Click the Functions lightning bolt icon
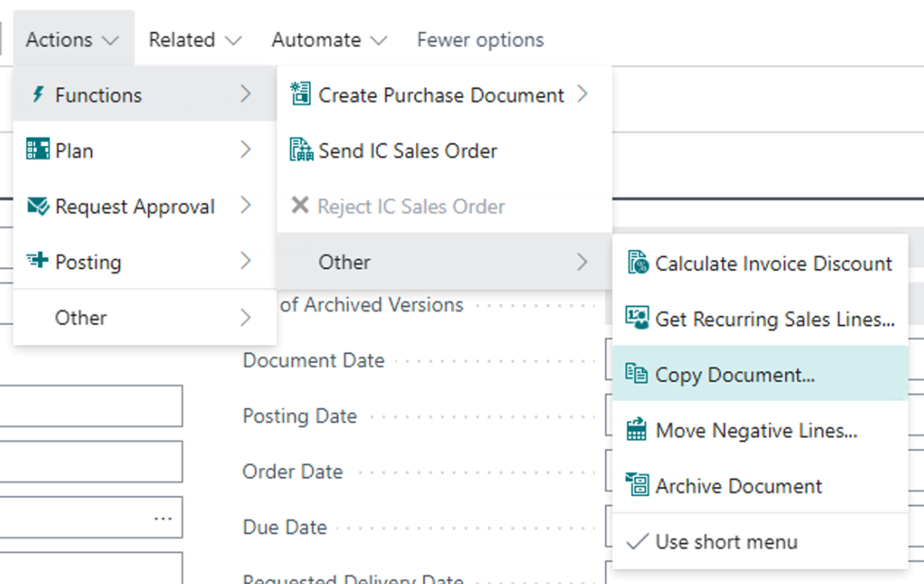This screenshot has height=584, width=924. [x=37, y=95]
